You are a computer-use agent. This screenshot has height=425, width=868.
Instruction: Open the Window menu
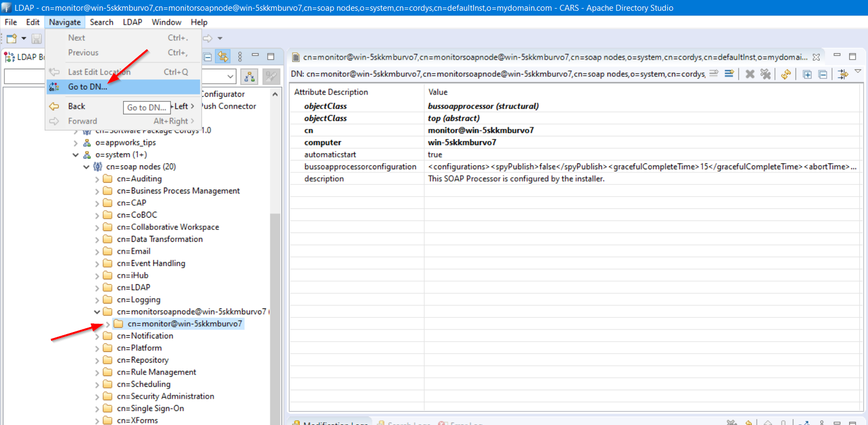coord(166,22)
